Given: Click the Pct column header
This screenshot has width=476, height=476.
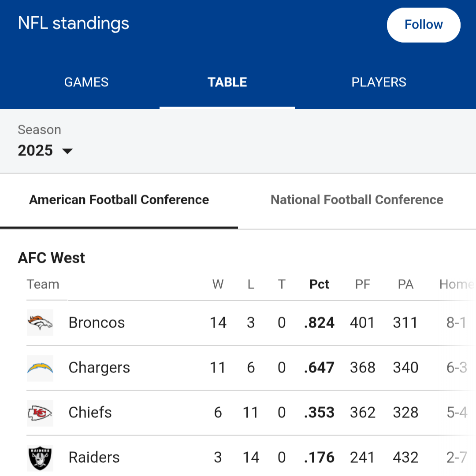Looking at the screenshot, I should (319, 284).
